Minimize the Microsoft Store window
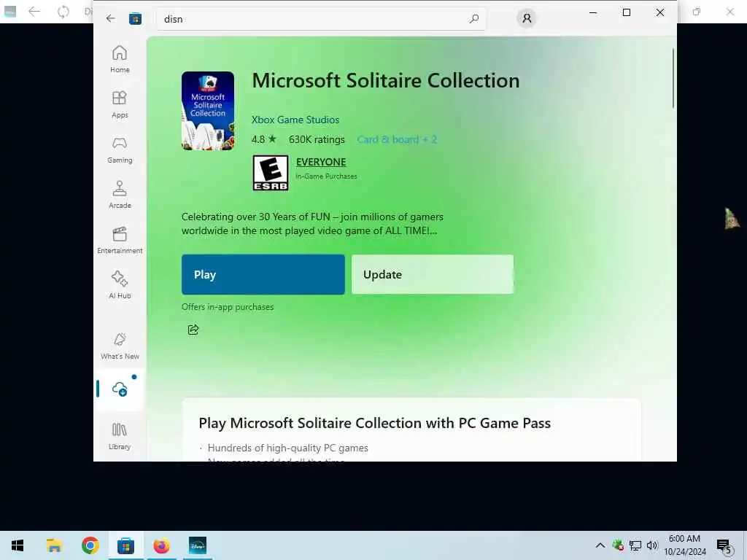Screen dimensions: 747x560 click(x=593, y=13)
